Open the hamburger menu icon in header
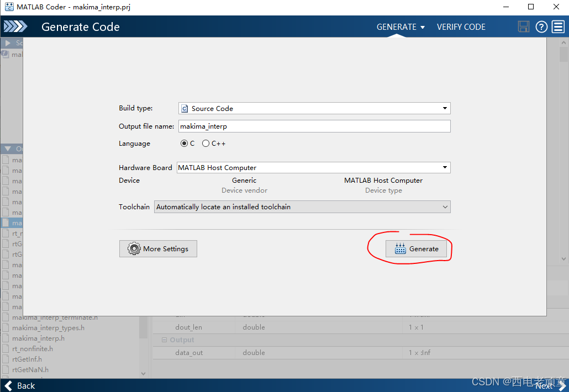 558,27
